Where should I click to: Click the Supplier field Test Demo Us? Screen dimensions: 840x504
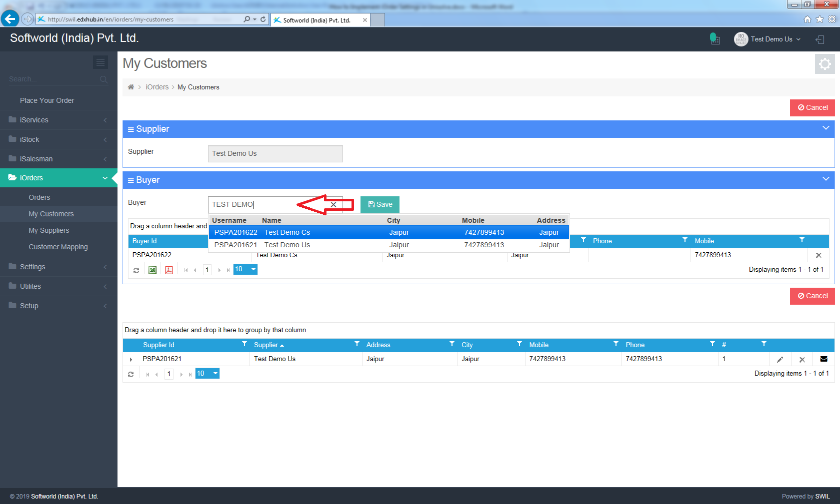(x=275, y=153)
